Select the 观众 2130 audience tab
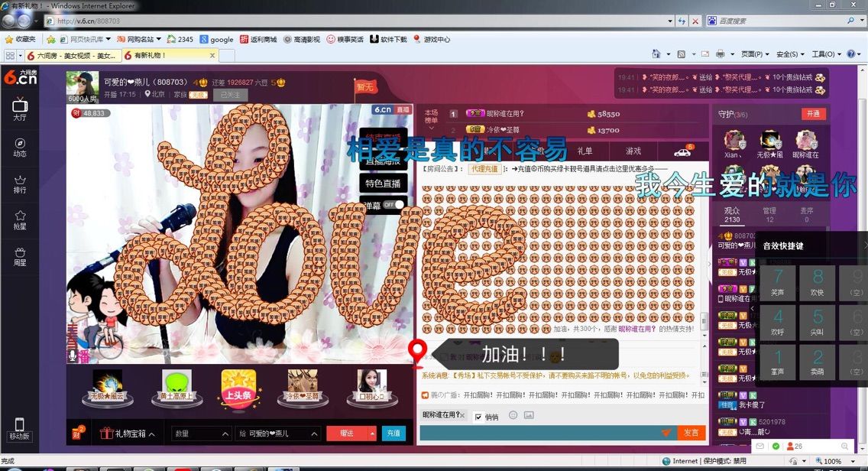This screenshot has height=471, width=868. point(732,215)
